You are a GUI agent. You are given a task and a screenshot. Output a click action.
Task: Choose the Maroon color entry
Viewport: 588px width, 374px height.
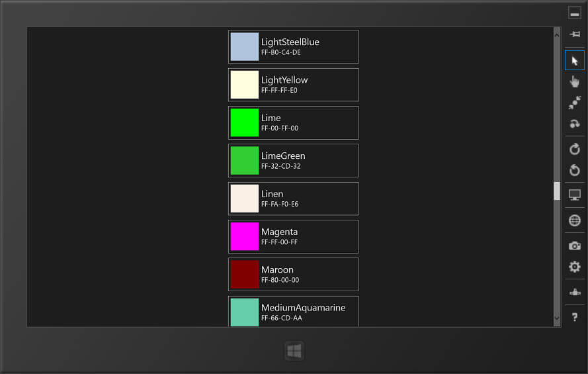point(293,274)
